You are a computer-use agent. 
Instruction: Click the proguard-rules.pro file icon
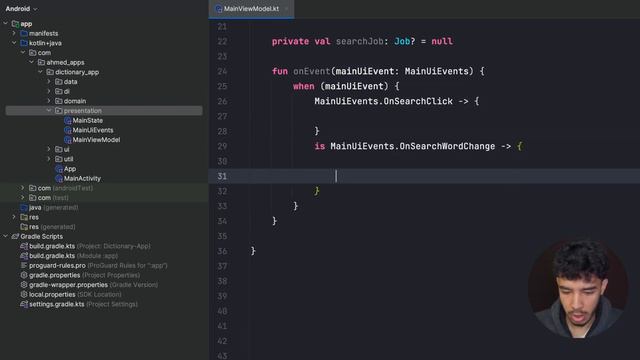24,265
